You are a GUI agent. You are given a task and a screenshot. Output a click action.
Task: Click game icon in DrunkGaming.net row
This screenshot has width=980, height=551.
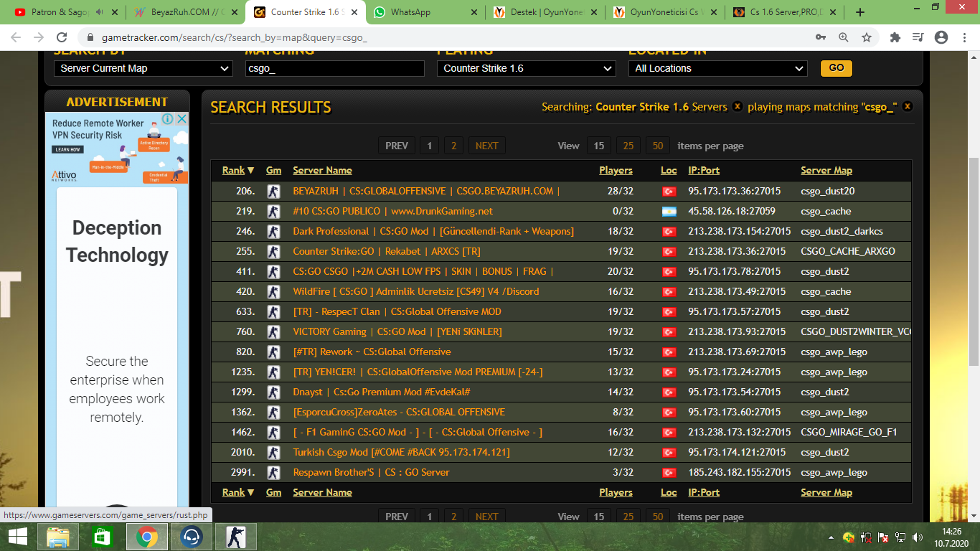click(273, 212)
